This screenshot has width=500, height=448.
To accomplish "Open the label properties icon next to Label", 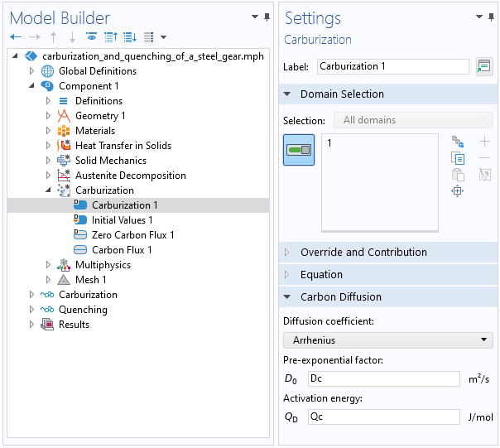I will click(484, 67).
